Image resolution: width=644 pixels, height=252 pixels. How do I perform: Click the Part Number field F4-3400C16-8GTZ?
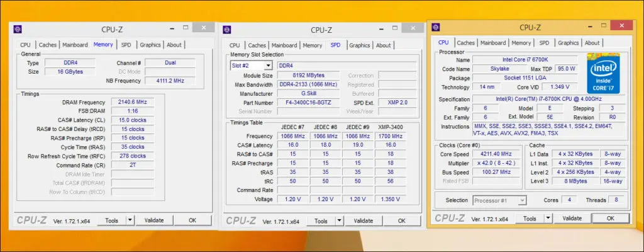point(308,103)
